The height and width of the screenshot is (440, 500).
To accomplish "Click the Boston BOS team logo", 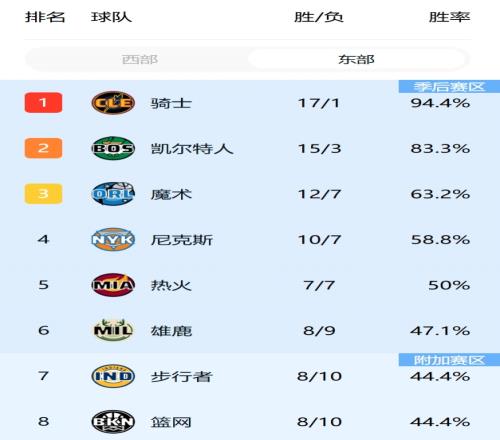I will pyautogui.click(x=113, y=148).
